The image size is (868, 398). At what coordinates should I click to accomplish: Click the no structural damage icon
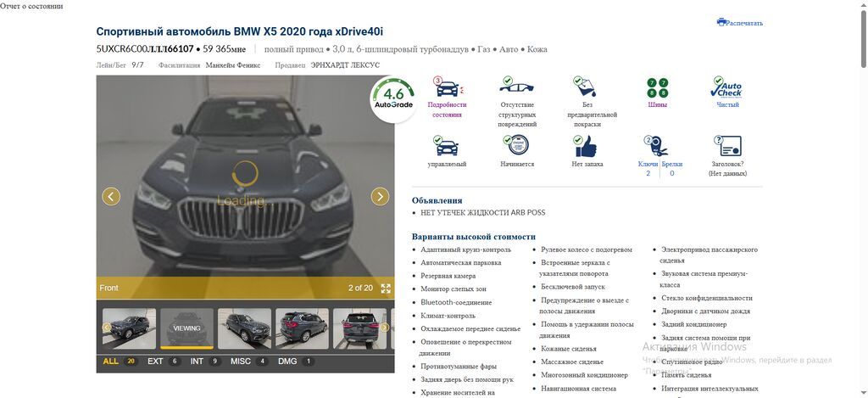pyautogui.click(x=517, y=87)
